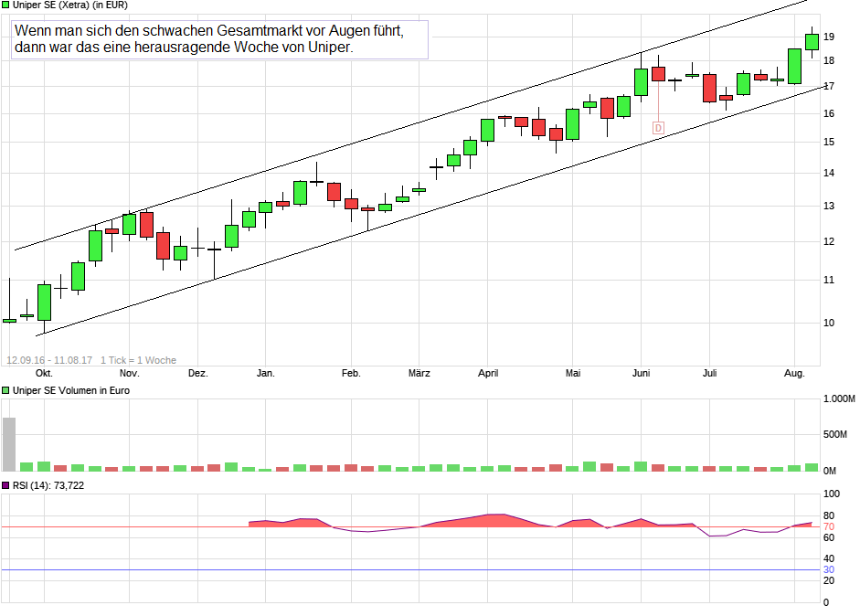Screen dimensions: 860x616
Task: Click the Okt. month label
Action: pos(44,374)
